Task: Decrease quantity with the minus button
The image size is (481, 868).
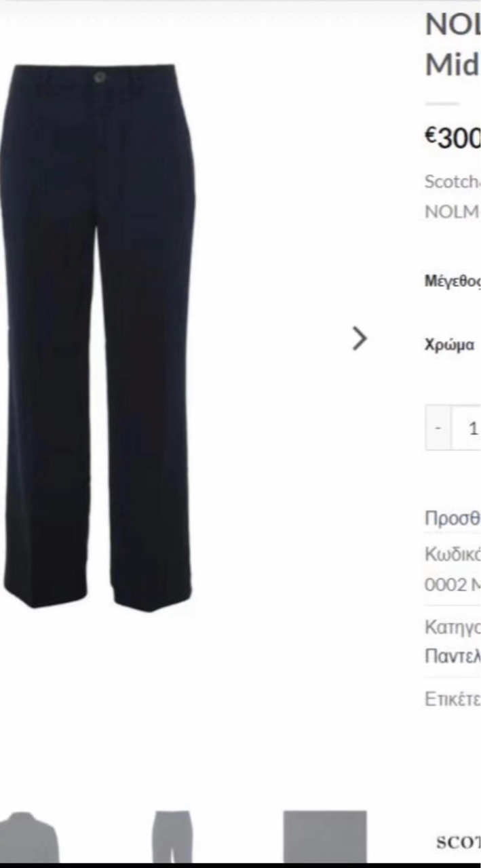Action: (438, 428)
